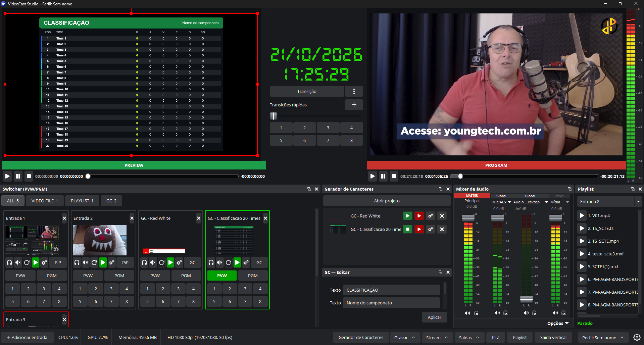
Task: Play the Entrada 1 input (green play)
Action: pyautogui.click(x=36, y=262)
